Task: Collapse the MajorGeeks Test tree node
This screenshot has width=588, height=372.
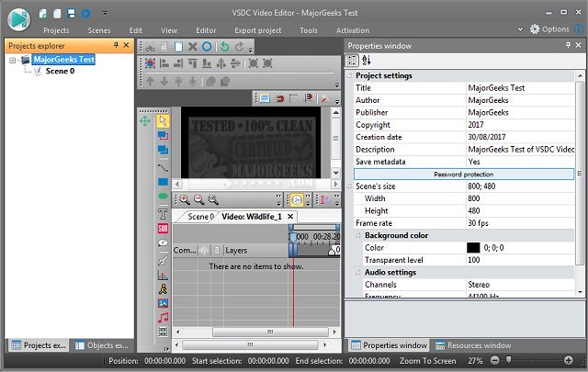Action: [13, 60]
